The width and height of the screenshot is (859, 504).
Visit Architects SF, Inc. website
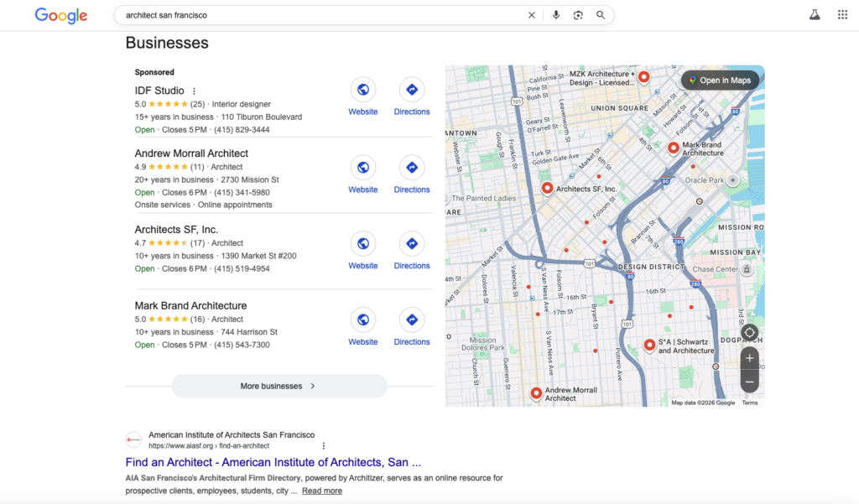(x=363, y=251)
